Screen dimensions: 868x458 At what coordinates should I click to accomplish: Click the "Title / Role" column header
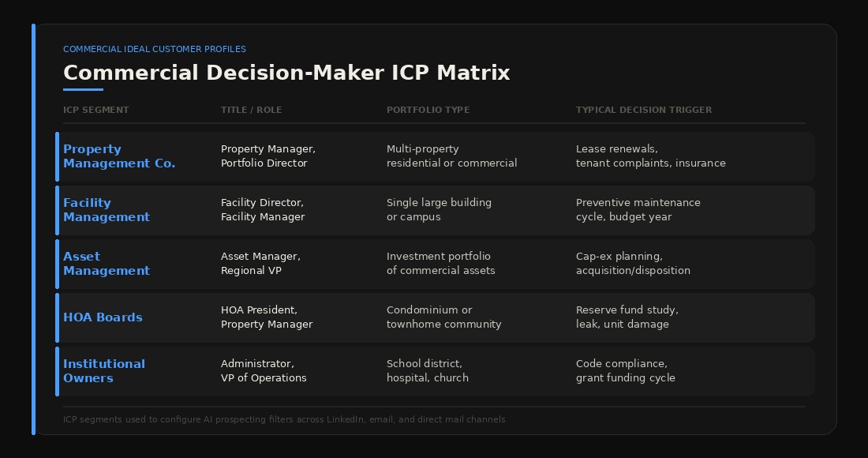pyautogui.click(x=251, y=111)
